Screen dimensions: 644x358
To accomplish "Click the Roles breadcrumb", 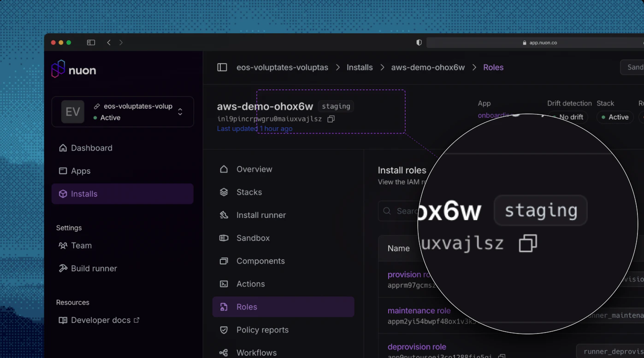I will coord(493,67).
